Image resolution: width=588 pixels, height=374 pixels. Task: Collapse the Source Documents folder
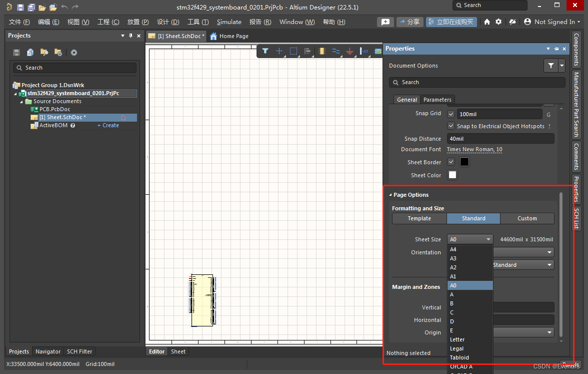(21, 102)
